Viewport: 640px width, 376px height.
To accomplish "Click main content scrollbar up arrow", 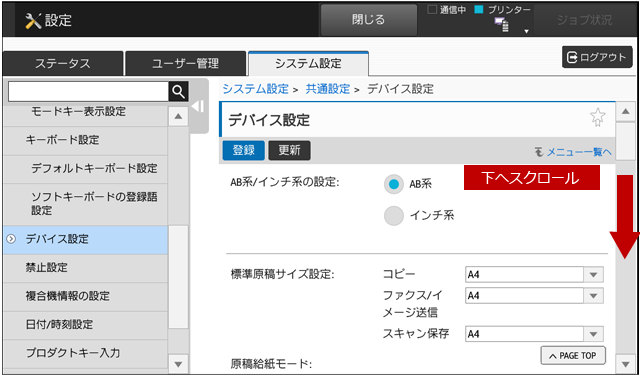I will 625,111.
